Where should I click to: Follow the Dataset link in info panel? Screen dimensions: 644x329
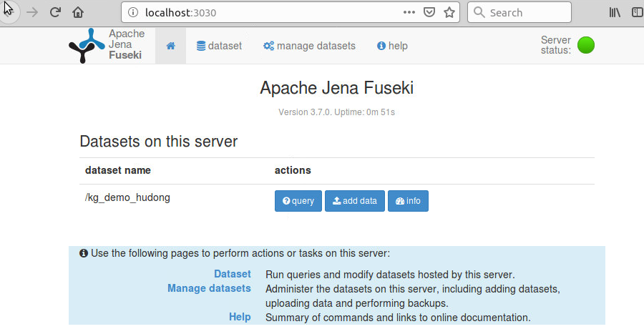point(232,274)
